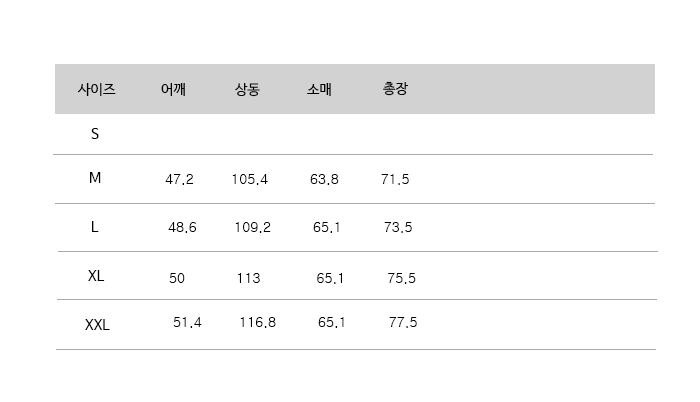Select the XXL size row label
The image size is (700, 402).
97,324
